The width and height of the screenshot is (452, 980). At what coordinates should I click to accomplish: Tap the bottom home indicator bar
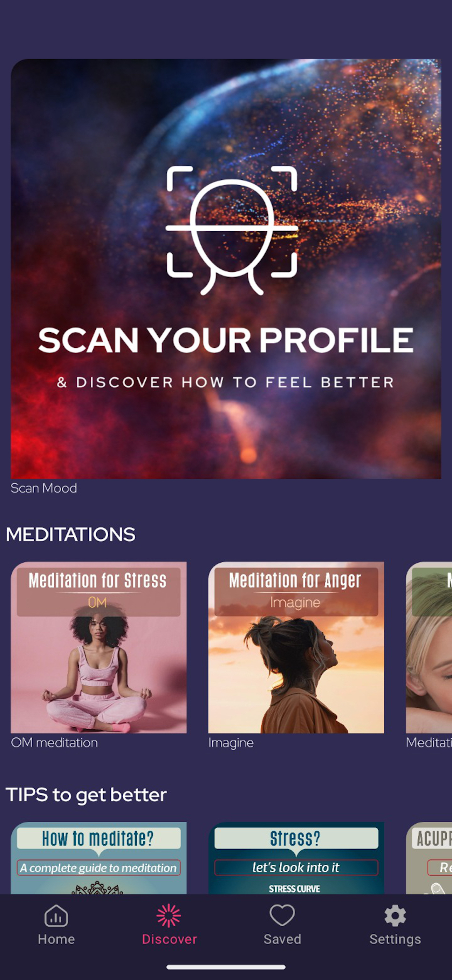pyautogui.click(x=226, y=967)
